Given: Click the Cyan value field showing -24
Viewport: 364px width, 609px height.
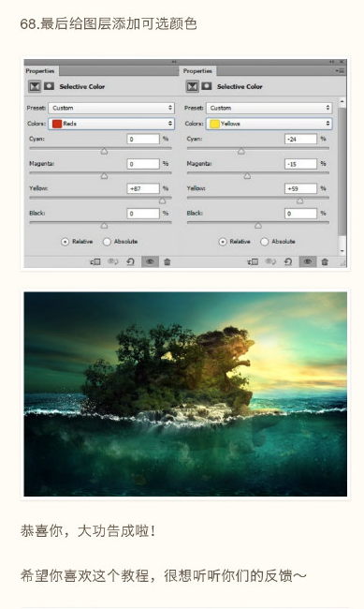Looking at the screenshot, I should 300,139.
